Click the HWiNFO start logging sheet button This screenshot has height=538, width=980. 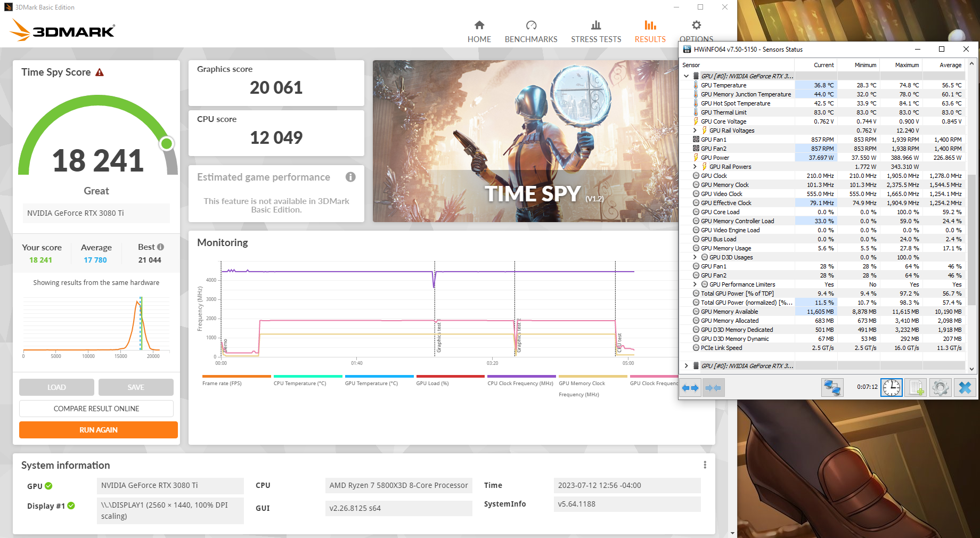(916, 387)
